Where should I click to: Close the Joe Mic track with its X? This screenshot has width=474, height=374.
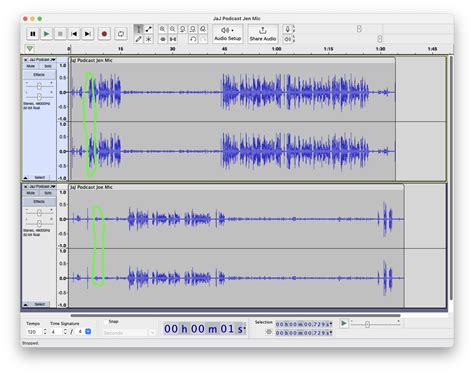point(25,186)
